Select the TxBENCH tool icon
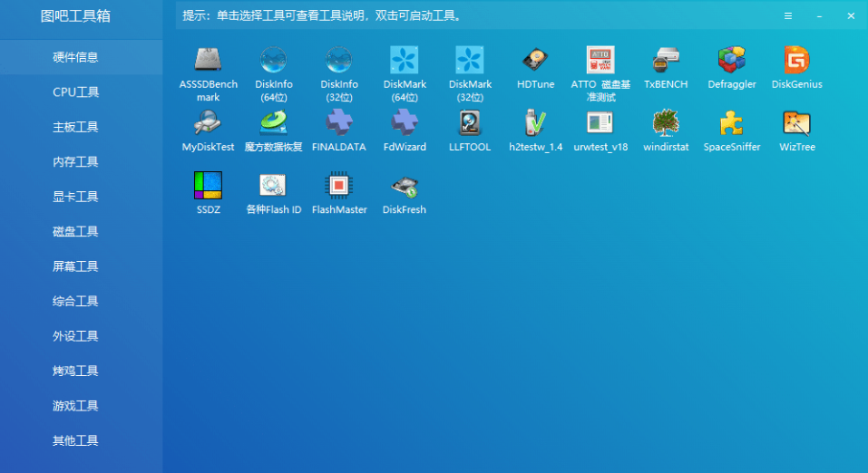 coord(666,60)
